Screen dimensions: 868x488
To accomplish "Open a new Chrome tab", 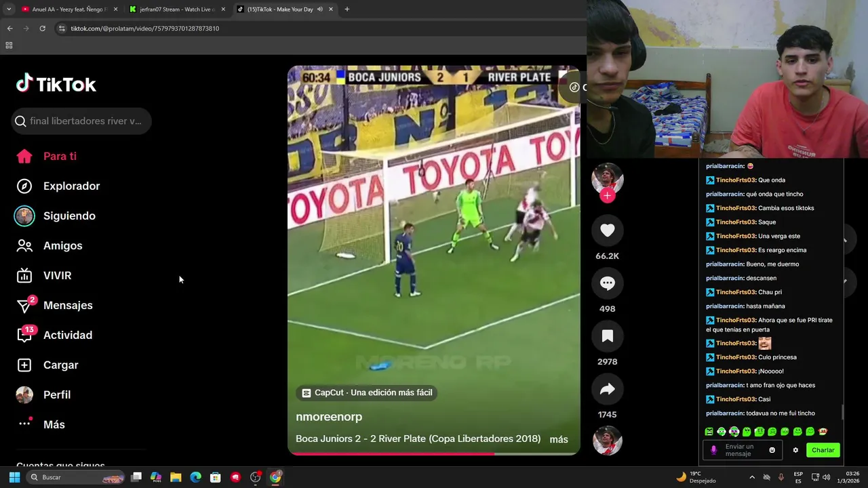I will tap(347, 9).
